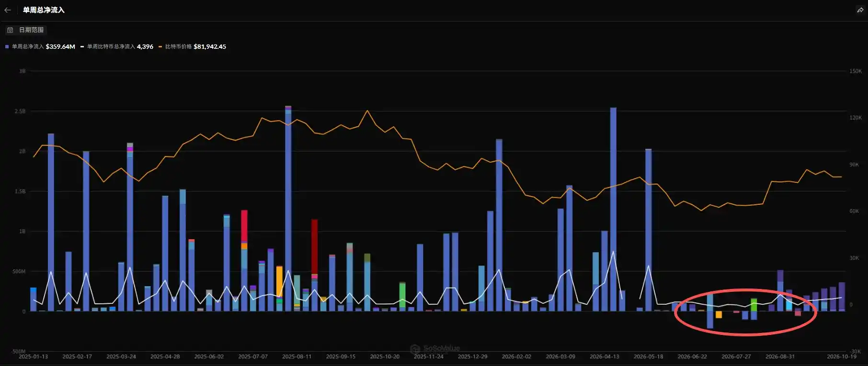The image size is (868, 366).
Task: Select the 2026-04-13 x-axis date label
Action: (x=605, y=357)
